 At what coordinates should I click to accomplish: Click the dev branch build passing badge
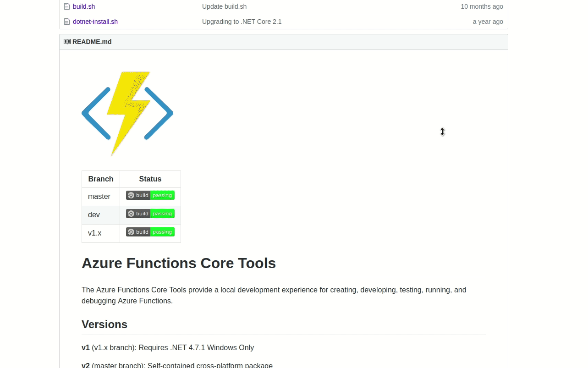click(x=150, y=213)
